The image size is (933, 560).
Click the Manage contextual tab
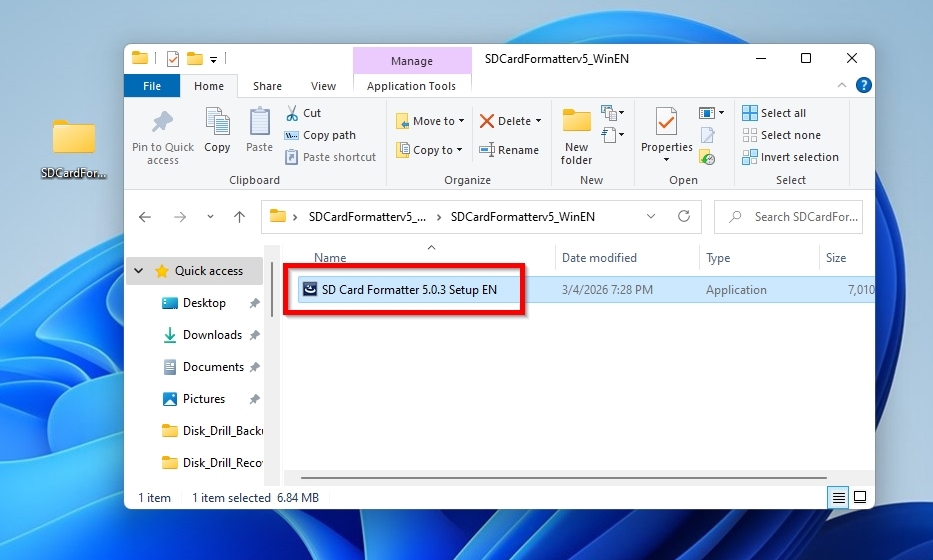pos(412,61)
